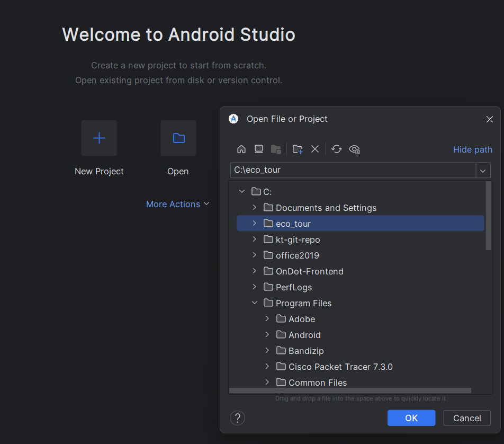
Task: Click Hide path link
Action: [x=472, y=149]
